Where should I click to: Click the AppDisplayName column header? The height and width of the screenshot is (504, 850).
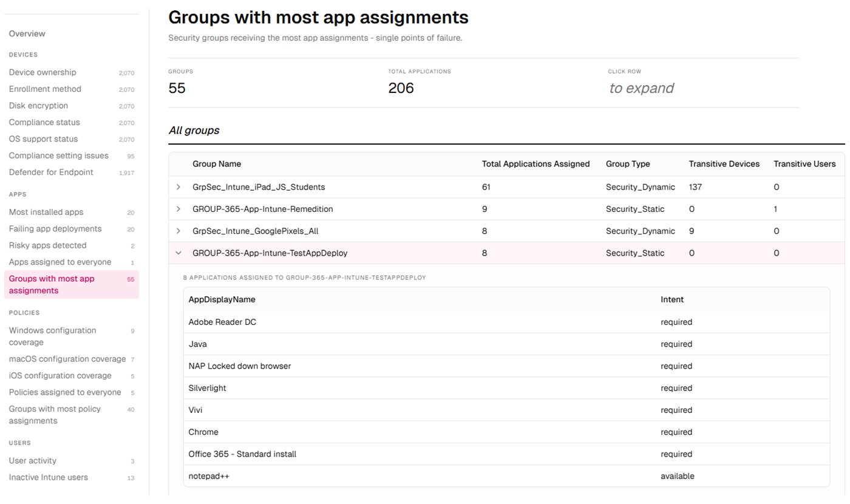tap(222, 299)
